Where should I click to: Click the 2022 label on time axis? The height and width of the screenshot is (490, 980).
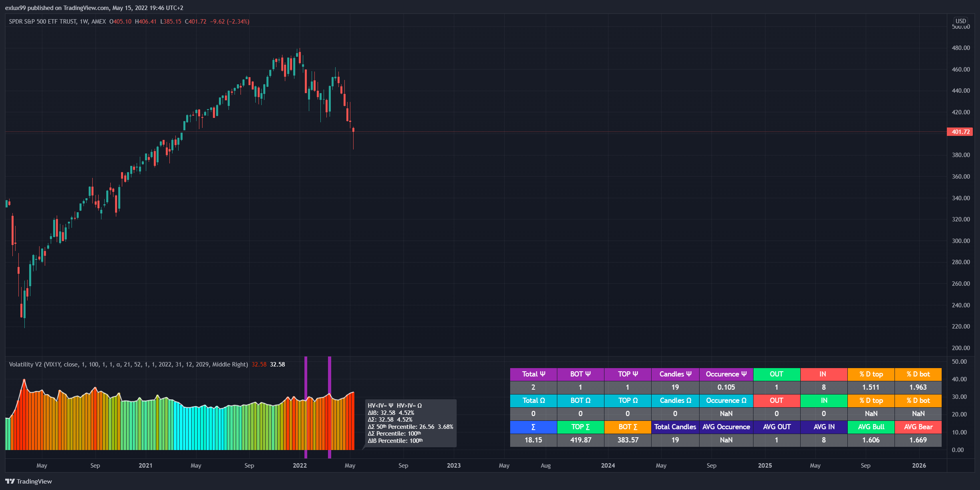point(300,466)
